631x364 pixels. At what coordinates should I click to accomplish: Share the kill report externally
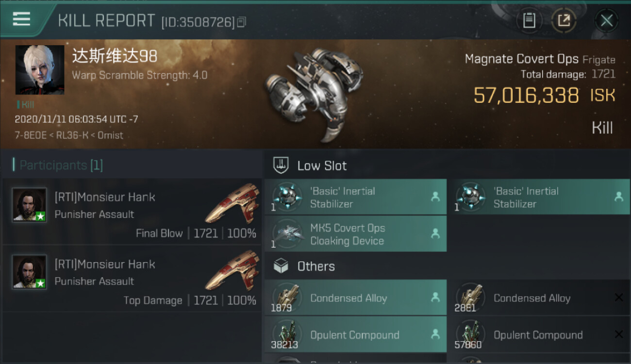click(x=564, y=20)
